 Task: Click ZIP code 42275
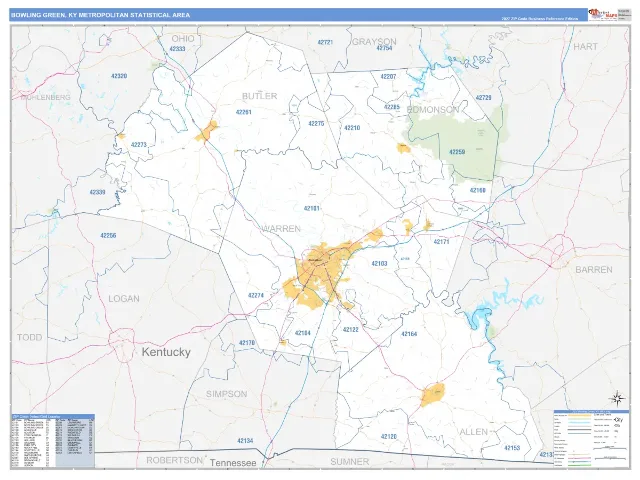pyautogui.click(x=316, y=124)
